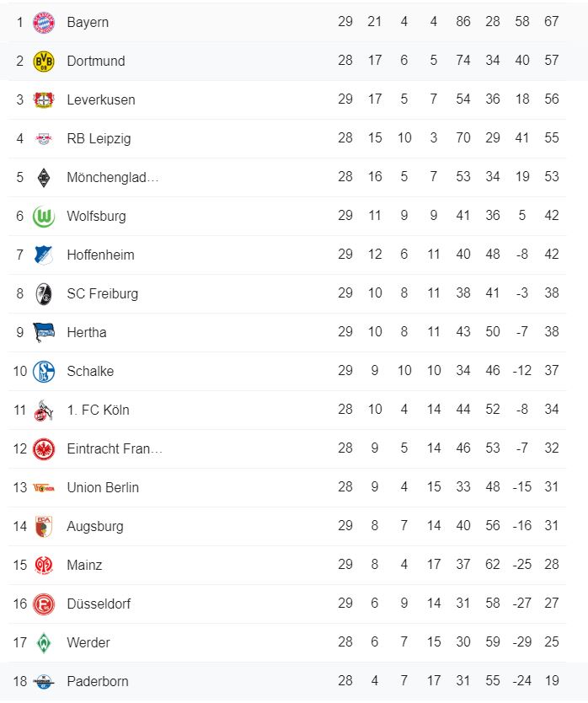The image size is (588, 703).
Task: Select the Paderborn team name
Action: click(x=98, y=681)
